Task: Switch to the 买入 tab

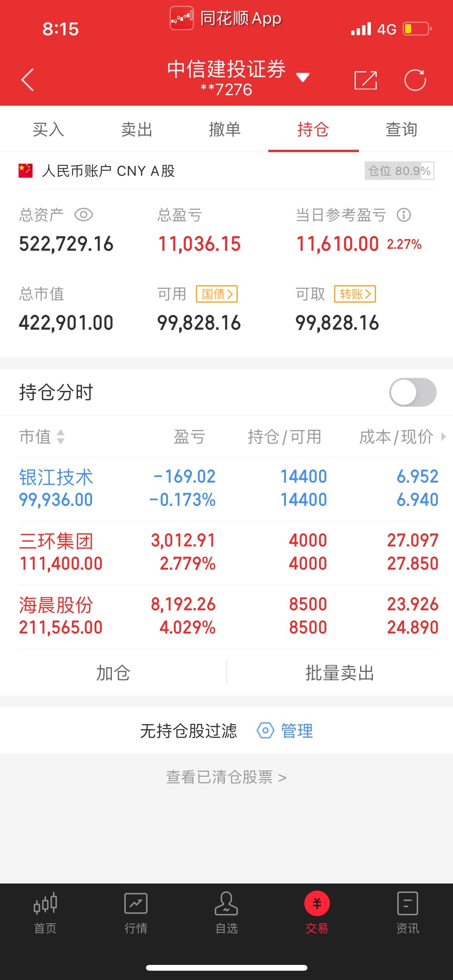Action: 48,129
